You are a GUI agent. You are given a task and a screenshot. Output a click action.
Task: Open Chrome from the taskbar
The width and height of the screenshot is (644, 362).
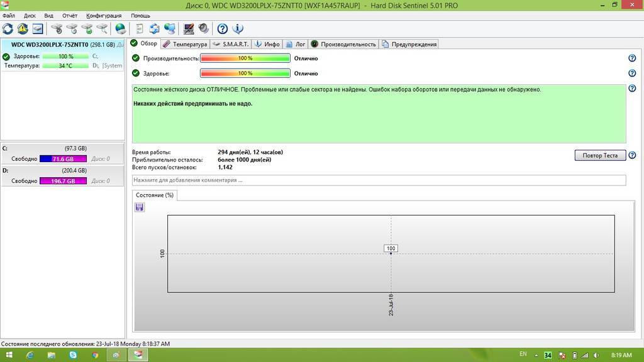pyautogui.click(x=95, y=355)
